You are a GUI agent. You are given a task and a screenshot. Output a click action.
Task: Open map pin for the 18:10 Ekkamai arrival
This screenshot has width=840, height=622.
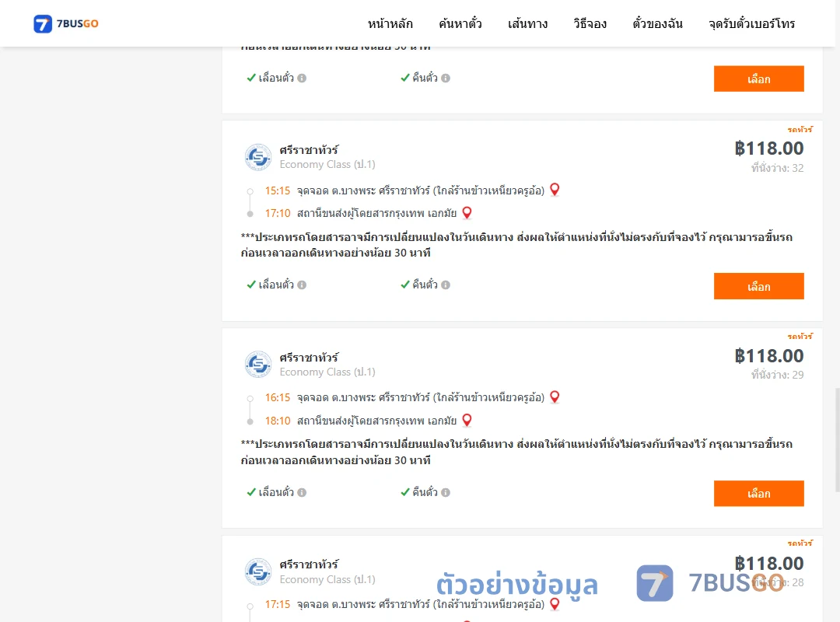click(x=467, y=420)
